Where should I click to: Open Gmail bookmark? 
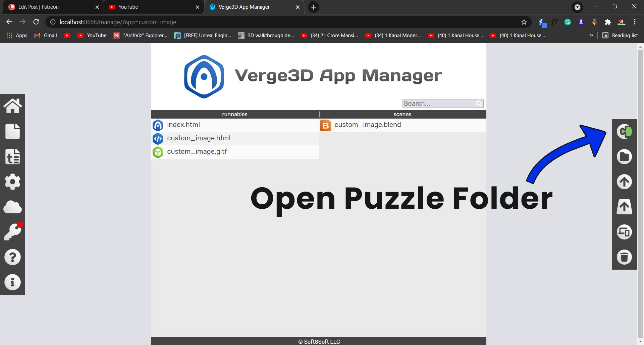46,36
